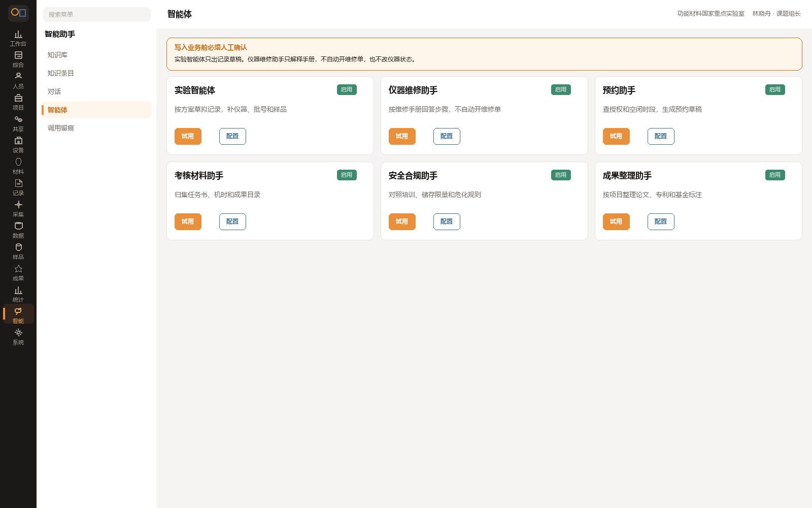This screenshot has width=812, height=508.
Task: Open 对话 menu item
Action: coord(96,91)
